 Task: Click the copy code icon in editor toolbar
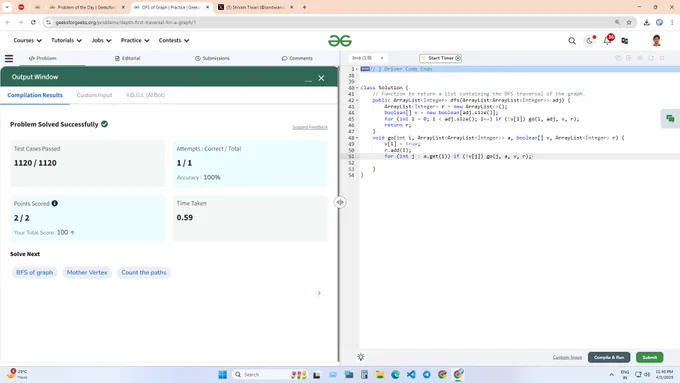(618, 58)
